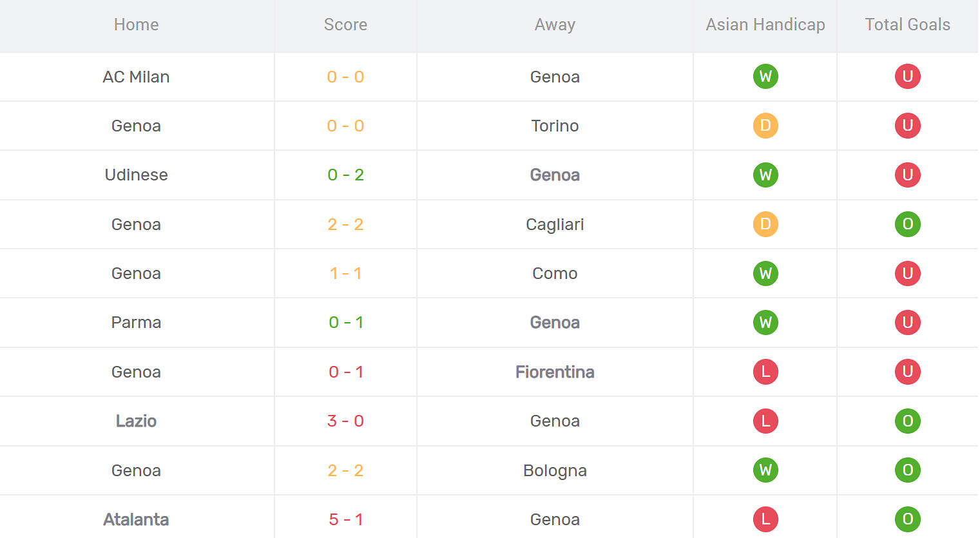The width and height of the screenshot is (980, 538).
Task: Click the 0 - 2 score for Udinese match
Action: [345, 175]
